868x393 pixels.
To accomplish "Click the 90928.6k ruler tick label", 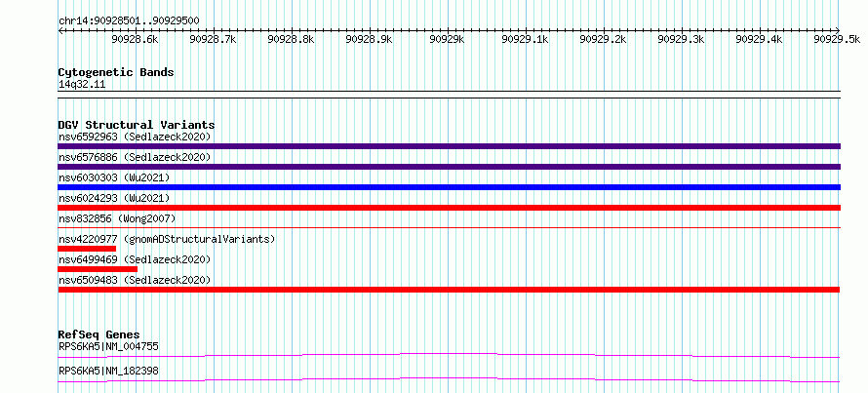I will point(135,39).
